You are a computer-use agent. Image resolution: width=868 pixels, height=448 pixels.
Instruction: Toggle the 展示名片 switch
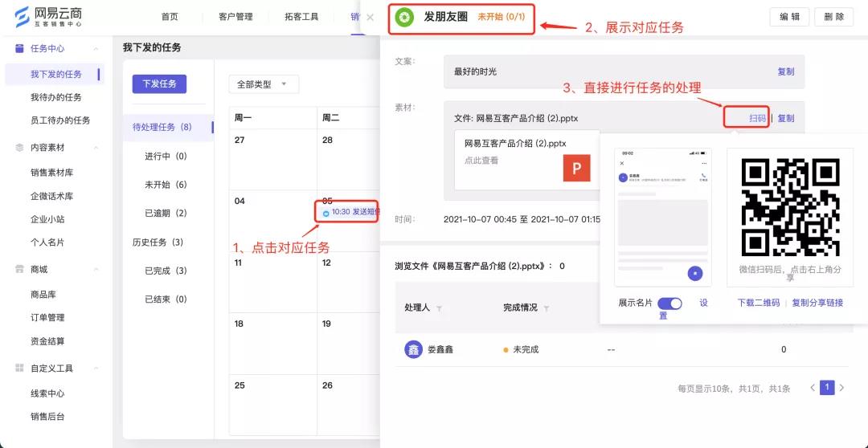(x=669, y=303)
